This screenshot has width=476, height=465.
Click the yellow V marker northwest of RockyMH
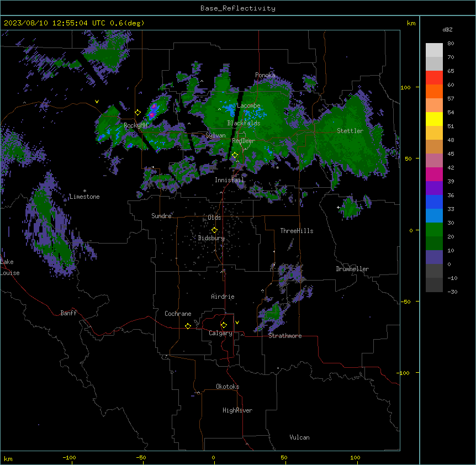coord(97,102)
